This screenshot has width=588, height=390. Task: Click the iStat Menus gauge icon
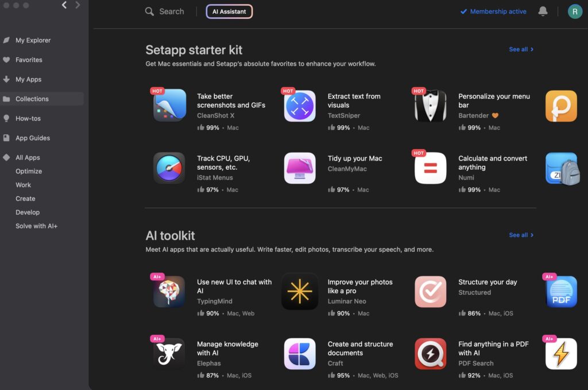(169, 168)
